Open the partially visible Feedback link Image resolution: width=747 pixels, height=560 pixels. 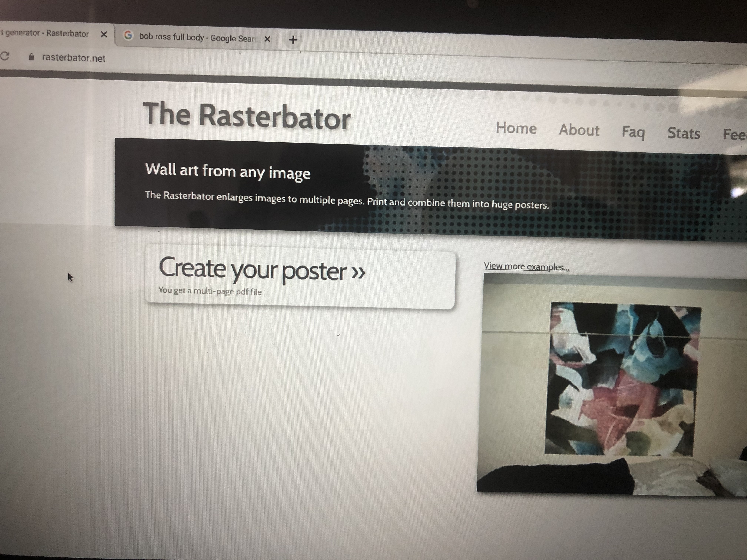pos(734,134)
